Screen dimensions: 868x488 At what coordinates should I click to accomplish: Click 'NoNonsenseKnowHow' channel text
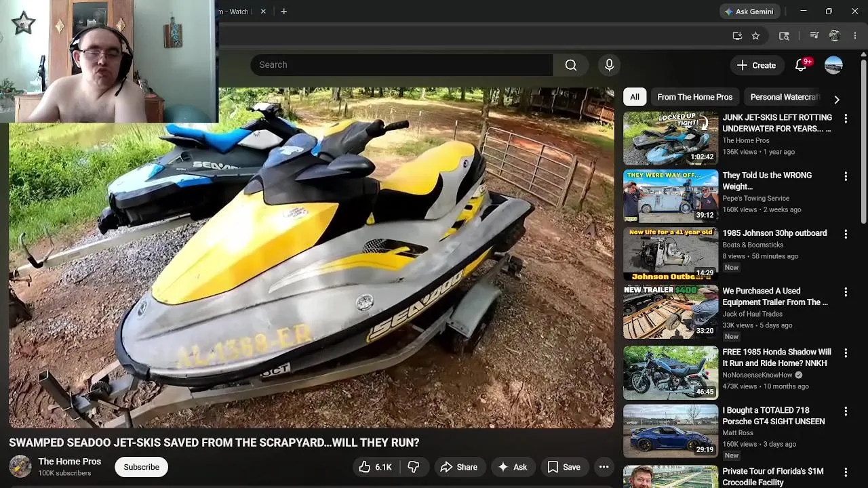(757, 375)
